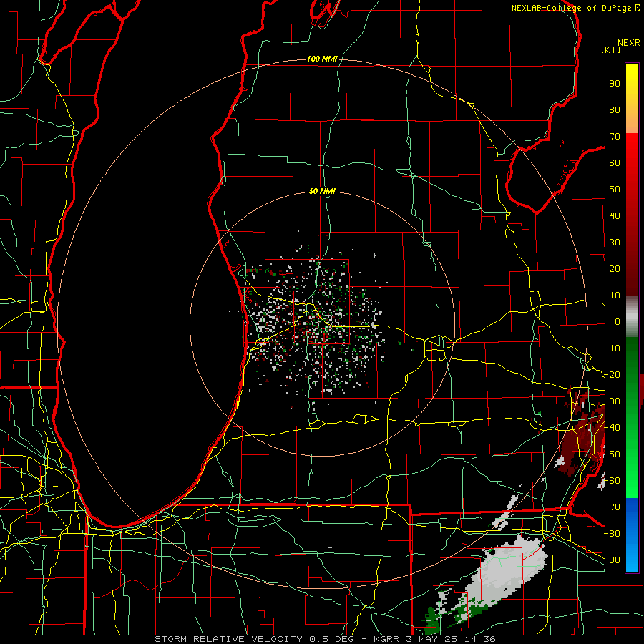Click the -30 value on velocity scale
The image size is (644, 644).
click(612, 401)
